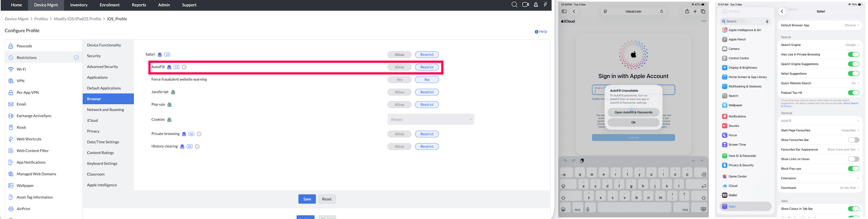
Task: Open Per-App VPN payload
Action: (x=43, y=92)
